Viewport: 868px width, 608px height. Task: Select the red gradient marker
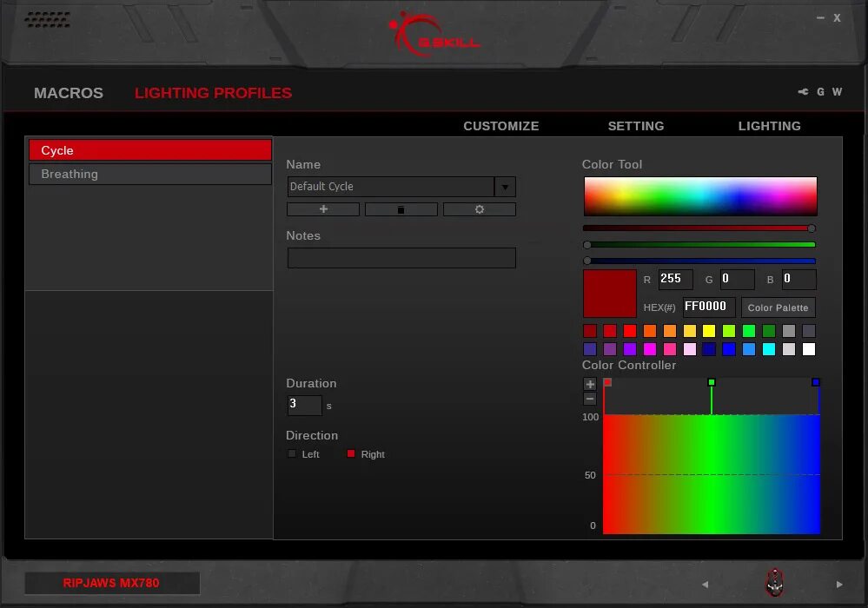607,382
